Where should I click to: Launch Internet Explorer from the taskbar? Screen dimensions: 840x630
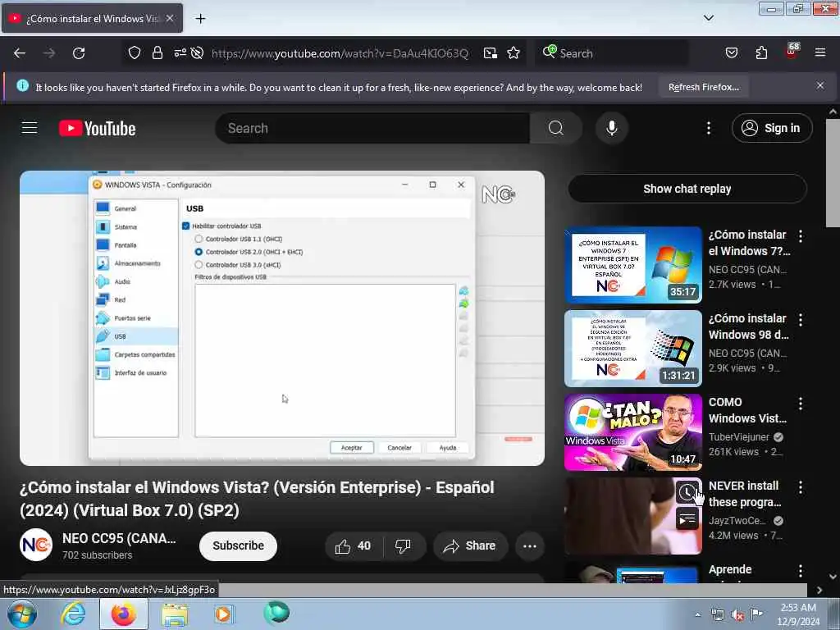click(x=73, y=614)
